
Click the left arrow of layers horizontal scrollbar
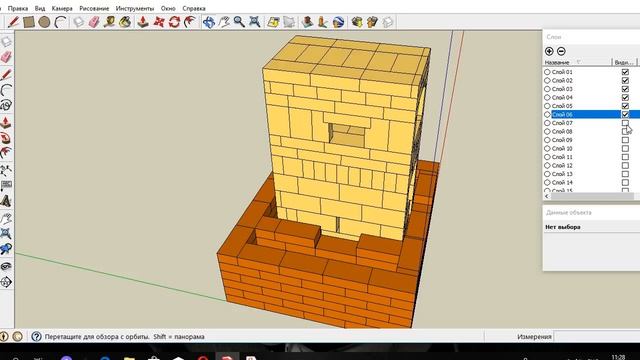pyautogui.click(x=547, y=196)
